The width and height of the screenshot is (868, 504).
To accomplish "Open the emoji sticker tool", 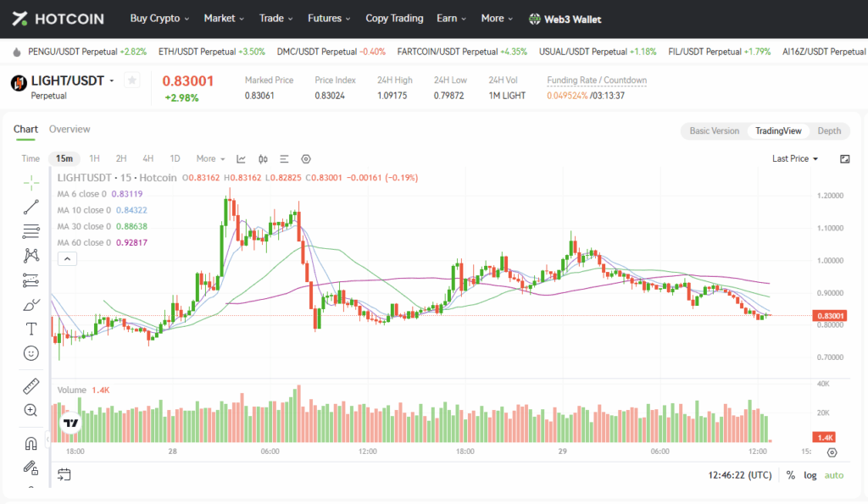I will pos(31,353).
